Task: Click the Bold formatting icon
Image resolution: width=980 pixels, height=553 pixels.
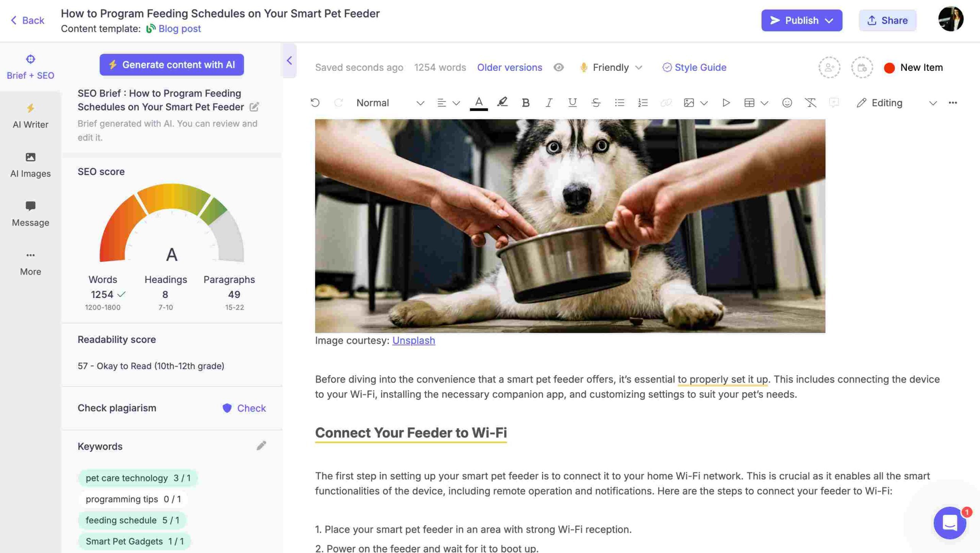Action: point(525,103)
